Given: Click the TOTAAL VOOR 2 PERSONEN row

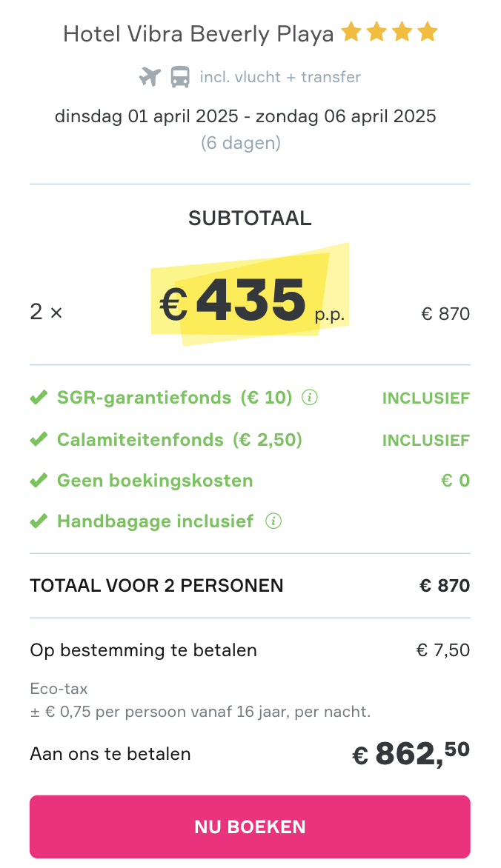Looking at the screenshot, I should point(250,586).
